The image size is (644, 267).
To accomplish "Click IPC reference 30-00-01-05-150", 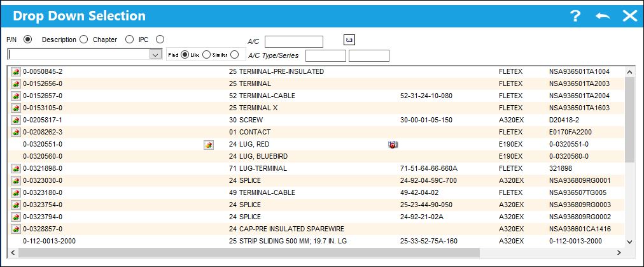I will point(426,120).
